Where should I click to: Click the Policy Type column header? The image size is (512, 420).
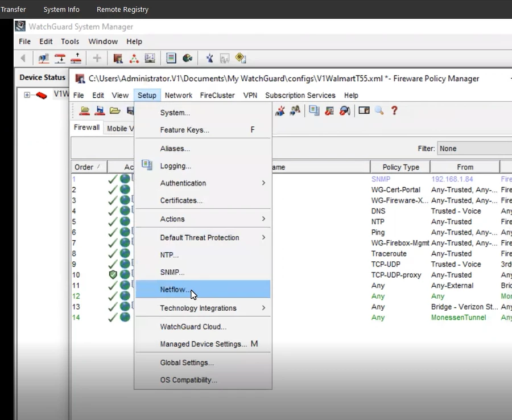coord(400,167)
